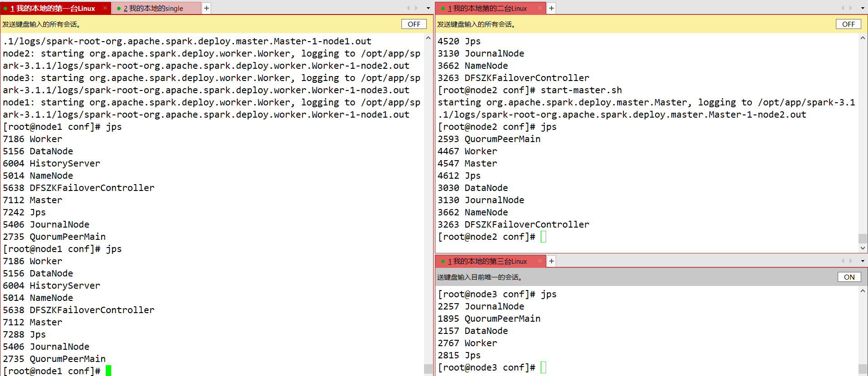868x376 pixels.
Task: Close the 我的本地的single tab
Action: pyautogui.click(x=195, y=8)
